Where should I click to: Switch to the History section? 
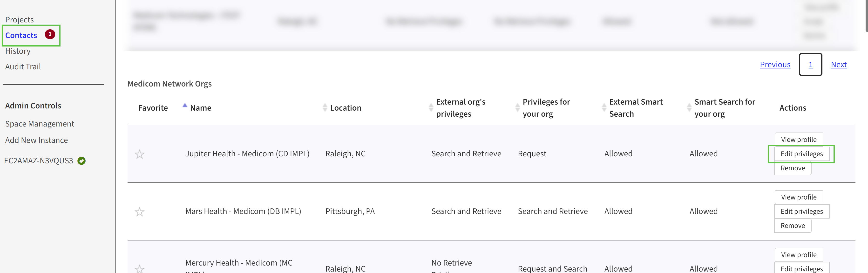tap(18, 51)
